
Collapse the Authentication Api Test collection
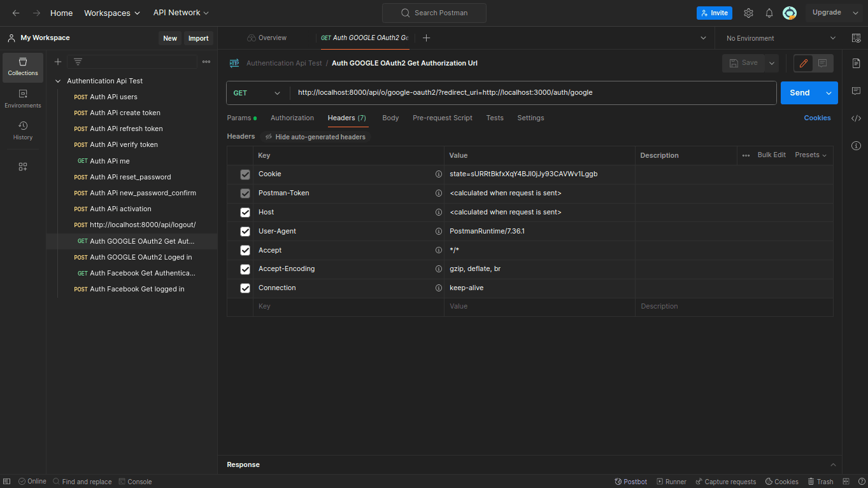point(58,81)
